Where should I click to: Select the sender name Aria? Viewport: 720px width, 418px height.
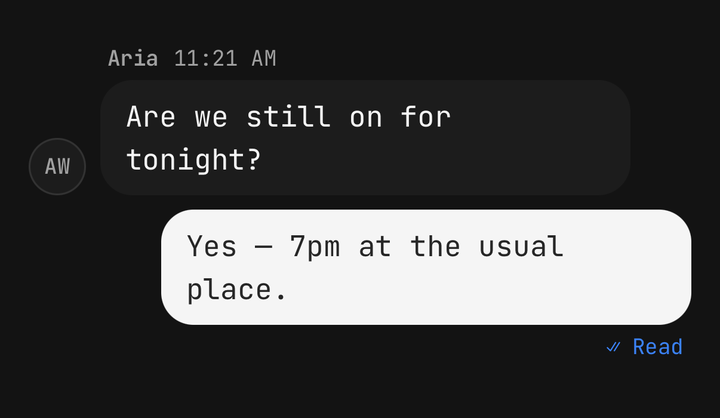(133, 59)
